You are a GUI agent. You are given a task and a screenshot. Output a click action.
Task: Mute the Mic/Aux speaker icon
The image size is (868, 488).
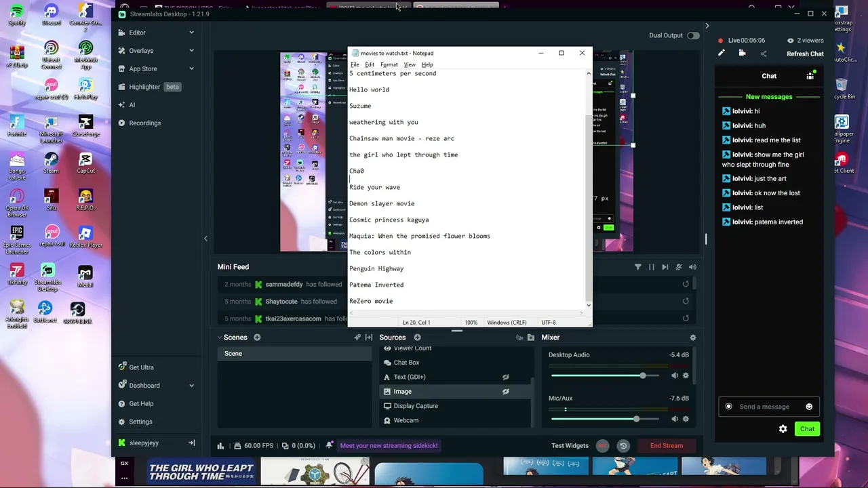click(x=675, y=419)
